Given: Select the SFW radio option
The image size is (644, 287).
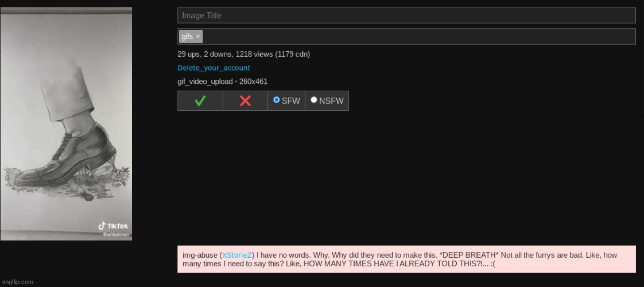Looking at the screenshot, I should (277, 100).
